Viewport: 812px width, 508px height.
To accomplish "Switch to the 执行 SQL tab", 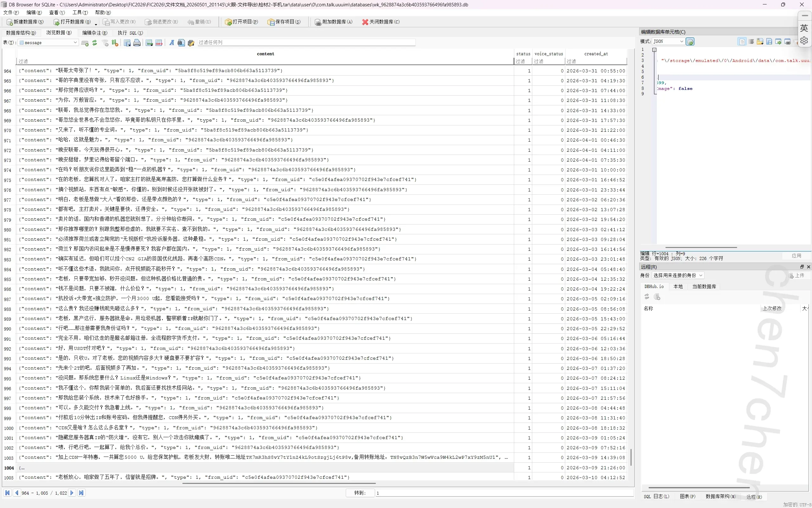I will tap(130, 33).
